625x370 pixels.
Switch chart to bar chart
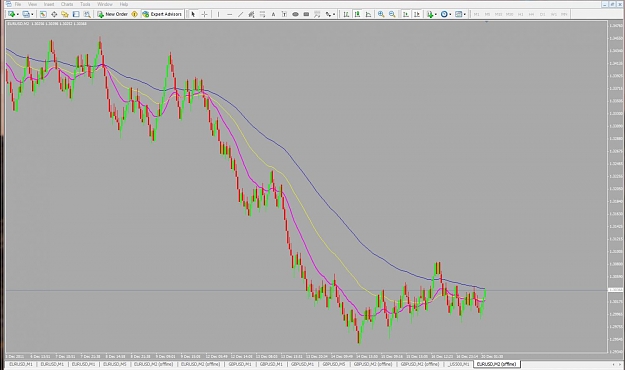346,14
